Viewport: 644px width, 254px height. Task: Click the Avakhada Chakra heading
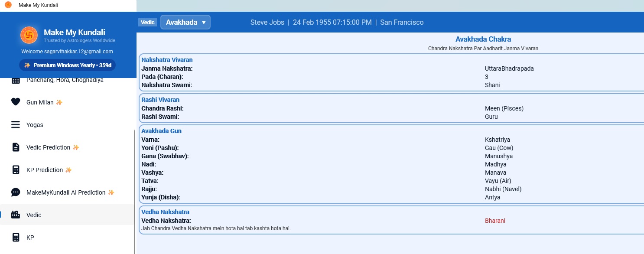[483, 39]
